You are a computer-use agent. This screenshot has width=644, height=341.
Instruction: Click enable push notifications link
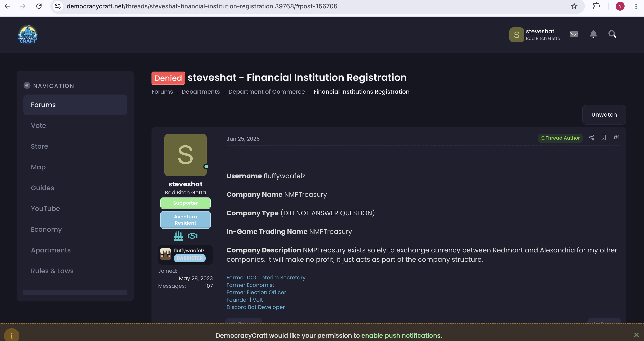pyautogui.click(x=401, y=335)
